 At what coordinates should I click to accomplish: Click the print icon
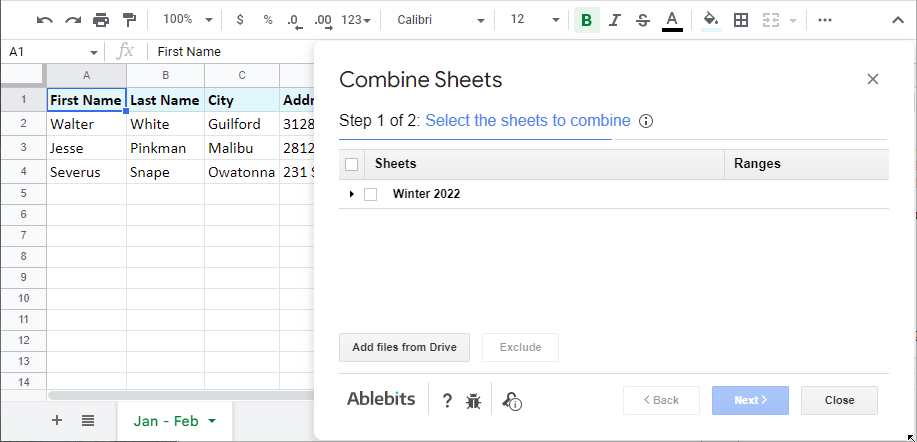(x=100, y=20)
